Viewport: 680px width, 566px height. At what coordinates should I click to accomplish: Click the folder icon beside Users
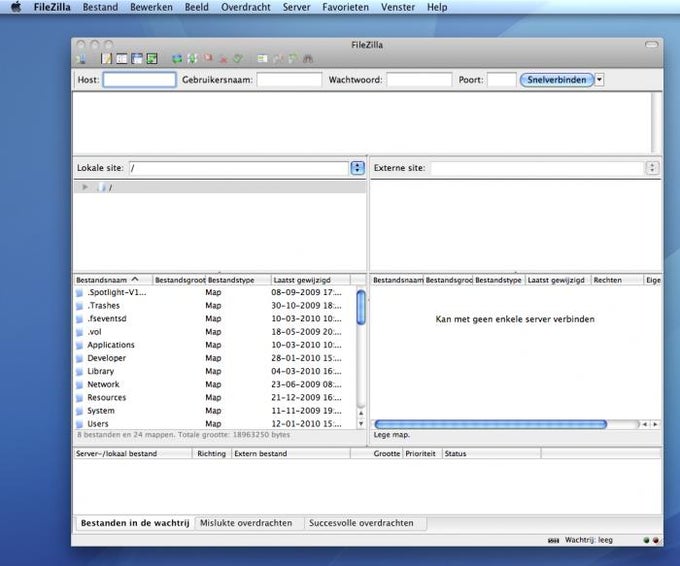[79, 424]
